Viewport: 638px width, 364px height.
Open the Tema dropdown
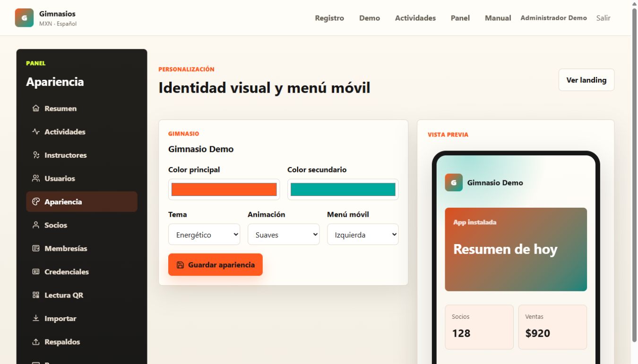[x=204, y=235]
